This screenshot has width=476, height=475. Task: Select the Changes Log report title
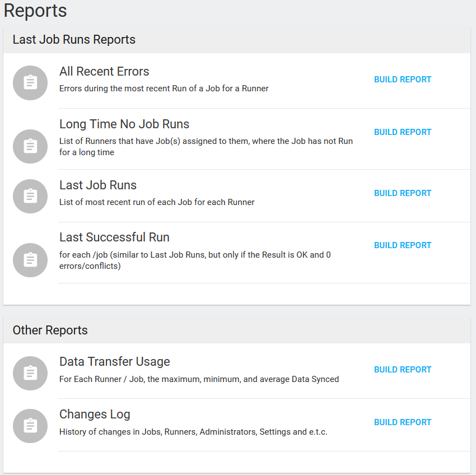pyautogui.click(x=95, y=414)
